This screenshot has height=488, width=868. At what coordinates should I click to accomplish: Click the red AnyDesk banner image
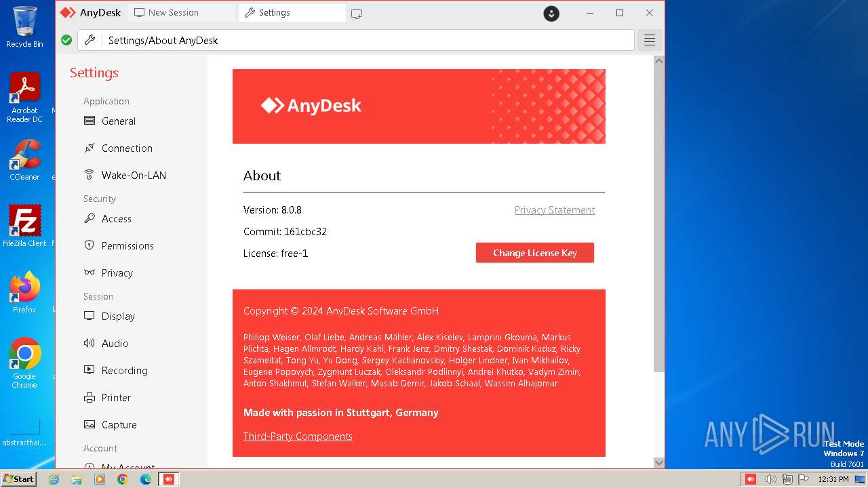tap(419, 106)
